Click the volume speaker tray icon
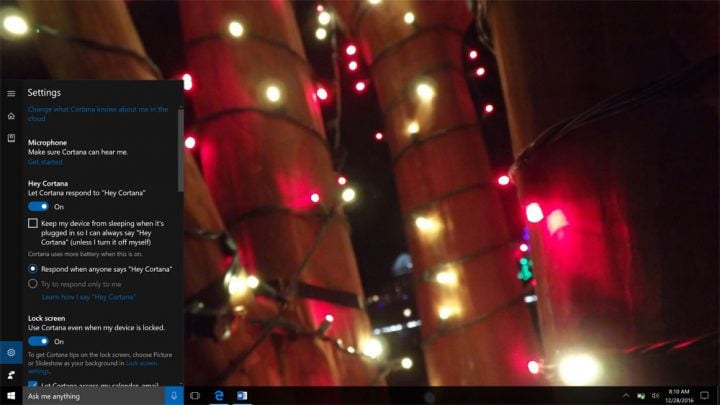 [655, 395]
